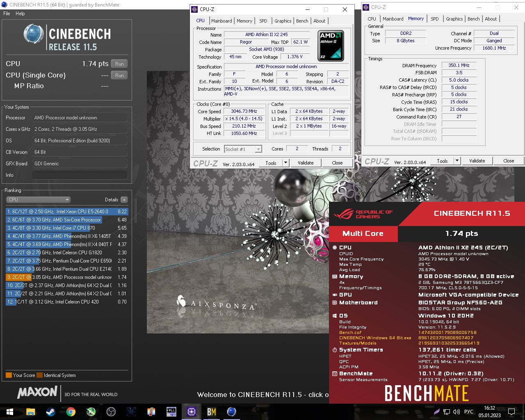This screenshot has width=525, height=420.
Task: Open the Graphics tab in the CPU-Z Memory window
Action: pos(454,19)
